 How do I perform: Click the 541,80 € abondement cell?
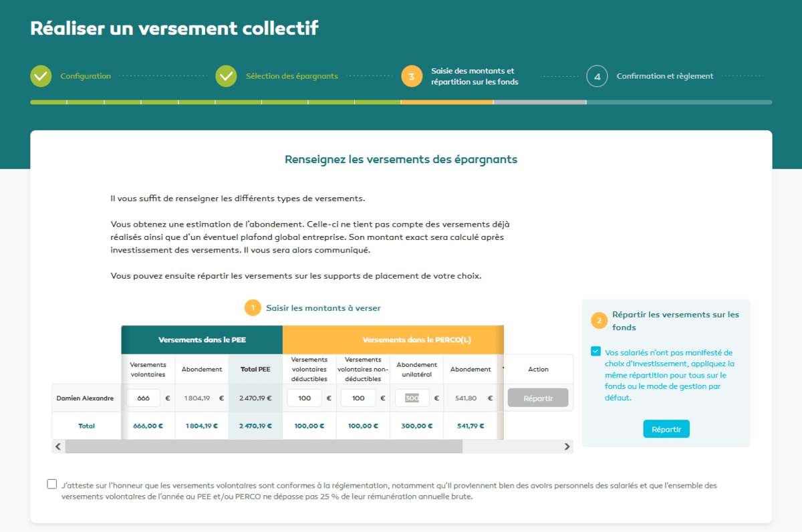point(469,398)
